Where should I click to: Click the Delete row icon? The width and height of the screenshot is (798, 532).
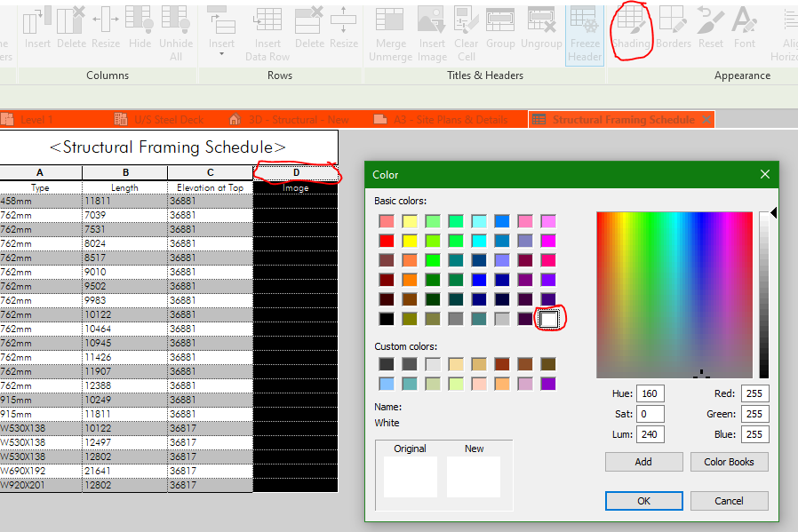[x=309, y=20]
